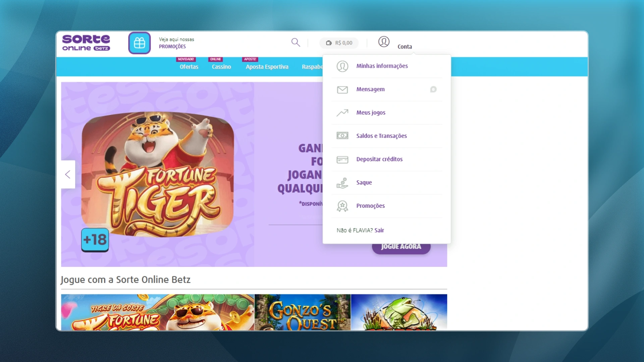Screen dimensions: 644x362
Task: Click the PROMOÇÕES header link
Action: 172,47
